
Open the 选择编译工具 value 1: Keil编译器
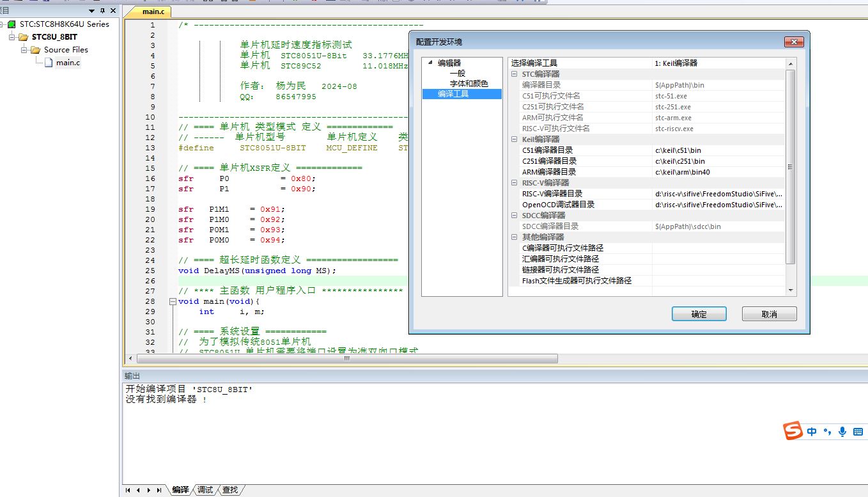[718, 63]
